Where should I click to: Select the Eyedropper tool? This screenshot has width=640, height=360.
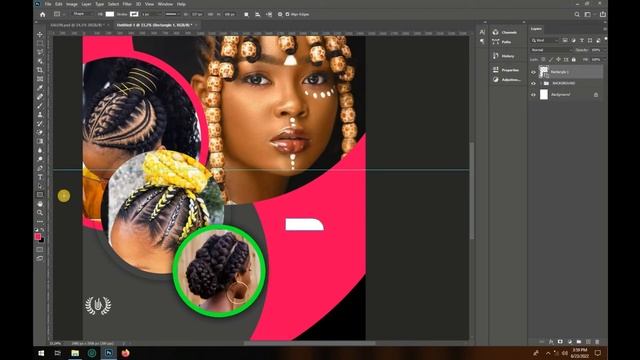tap(40, 88)
